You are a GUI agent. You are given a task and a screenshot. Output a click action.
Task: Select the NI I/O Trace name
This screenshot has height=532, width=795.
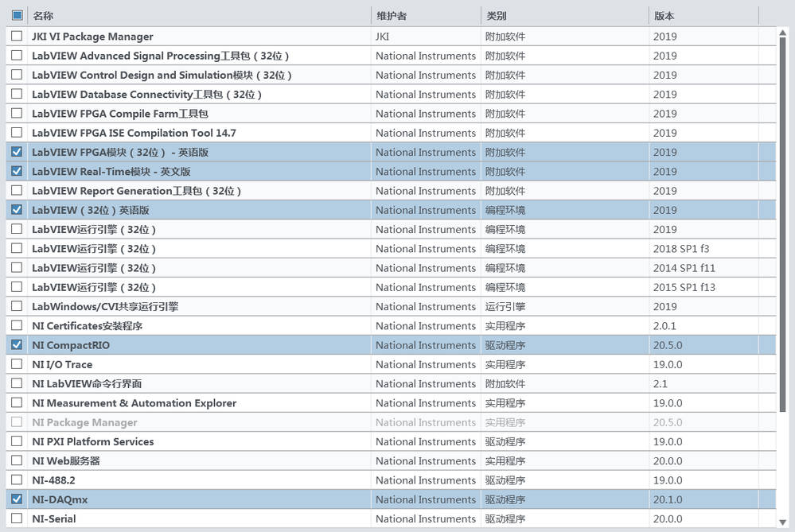pos(62,364)
